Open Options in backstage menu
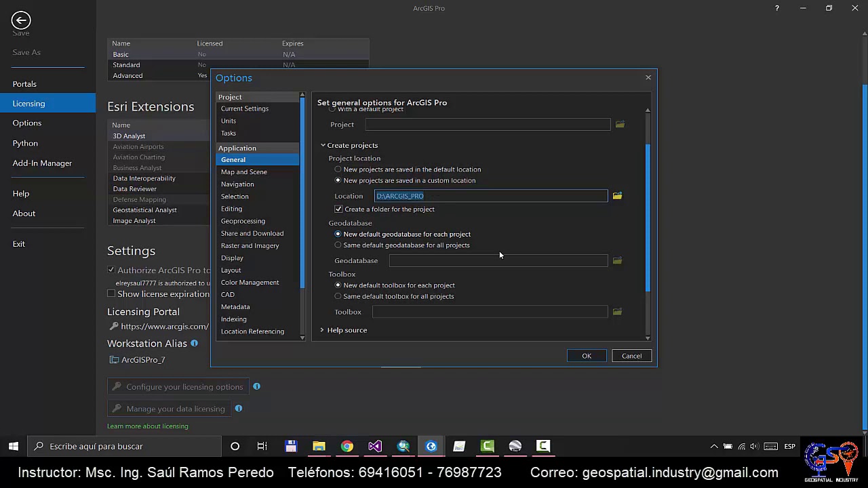Image resolution: width=868 pixels, height=488 pixels. [27, 123]
